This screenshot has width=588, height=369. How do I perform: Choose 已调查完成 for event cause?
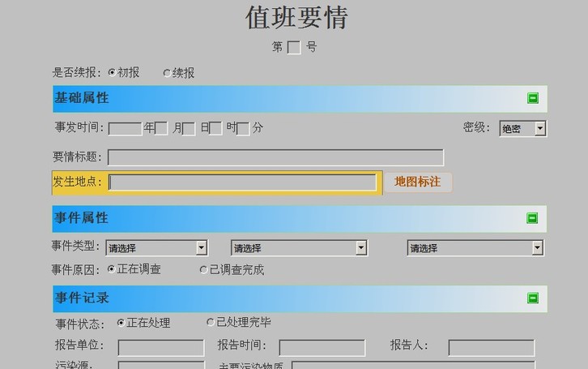point(203,269)
